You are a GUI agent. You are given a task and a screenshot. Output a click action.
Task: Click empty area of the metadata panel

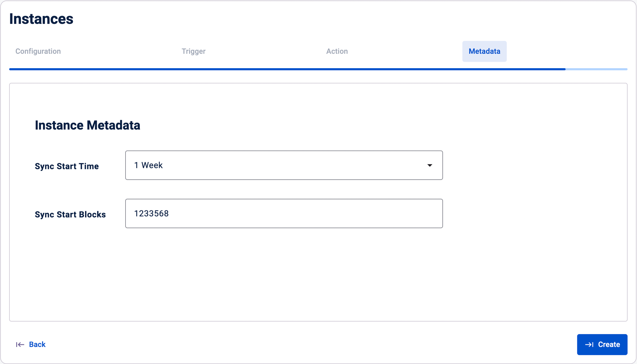pyautogui.click(x=318, y=276)
